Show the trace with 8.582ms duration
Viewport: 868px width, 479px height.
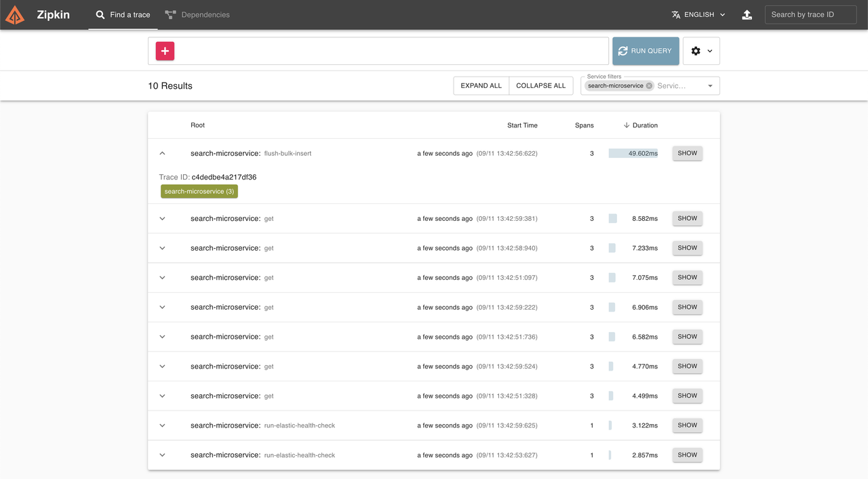[x=687, y=218]
